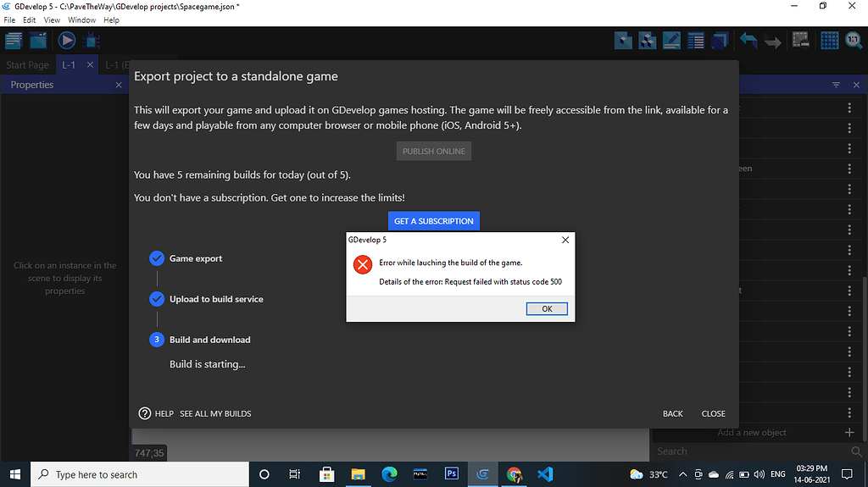Screen dimensions: 868x487
Task: Switch to the L-1 scene tab
Action: (69, 64)
